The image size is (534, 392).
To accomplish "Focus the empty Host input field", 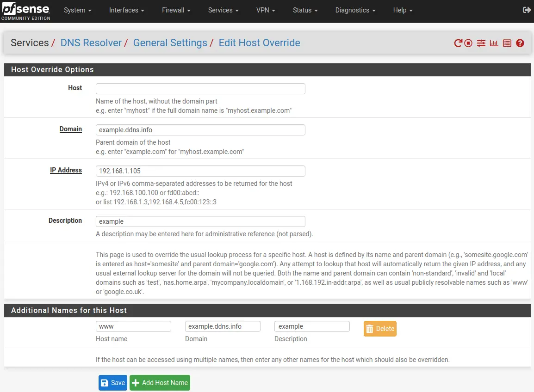I will 200,89.
